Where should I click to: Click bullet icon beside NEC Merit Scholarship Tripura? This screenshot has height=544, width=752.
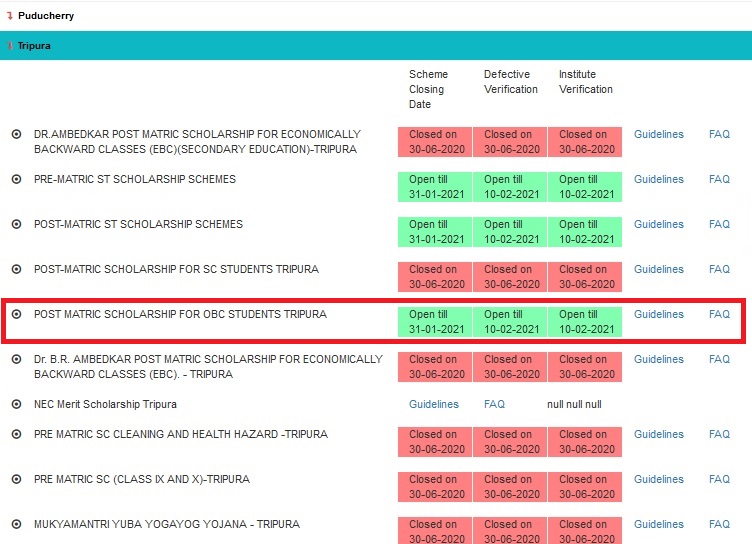16,404
